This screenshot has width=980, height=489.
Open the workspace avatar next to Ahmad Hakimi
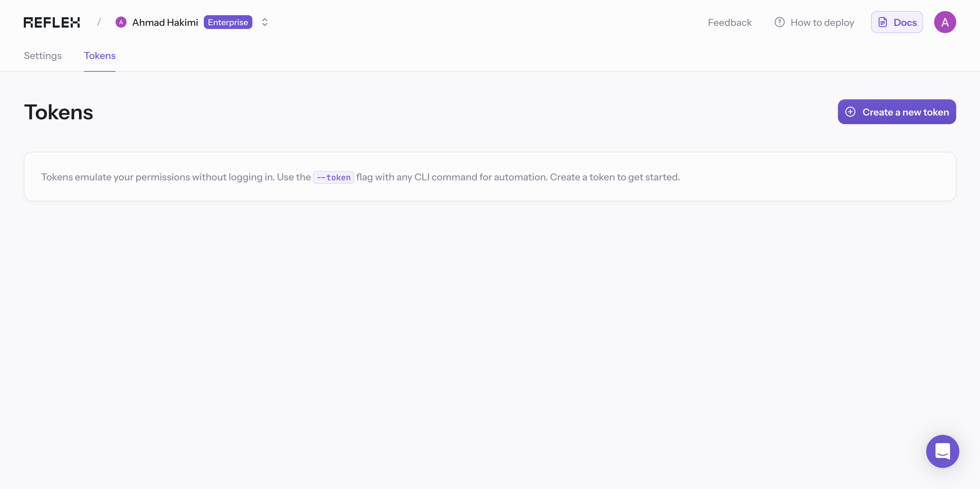(121, 22)
